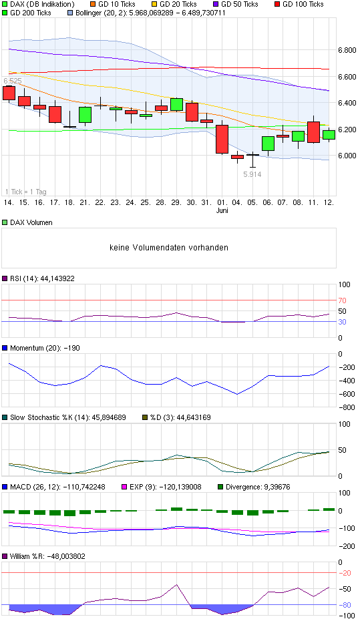Click the magenta EXP (9) legend swatch

[x=124, y=487]
